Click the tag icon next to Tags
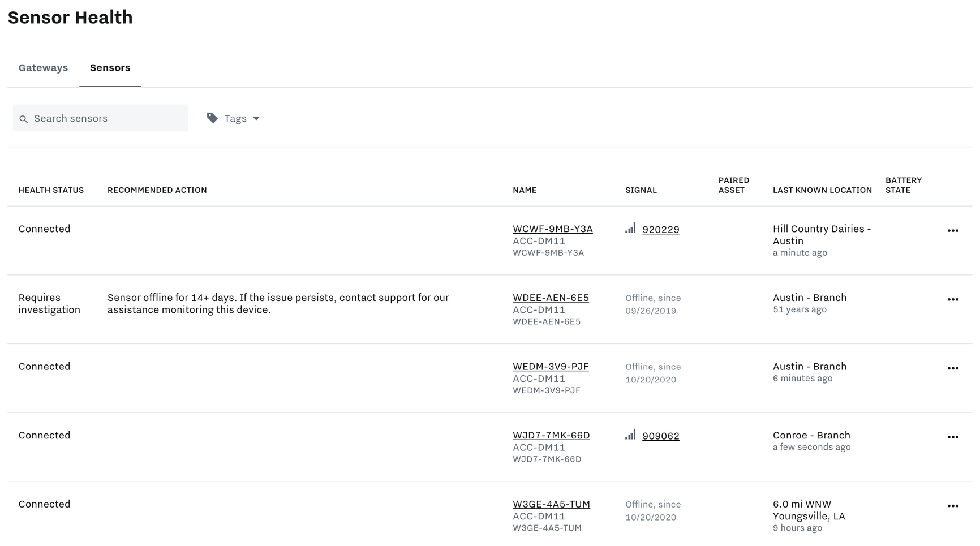The height and width of the screenshot is (546, 980). tap(212, 118)
